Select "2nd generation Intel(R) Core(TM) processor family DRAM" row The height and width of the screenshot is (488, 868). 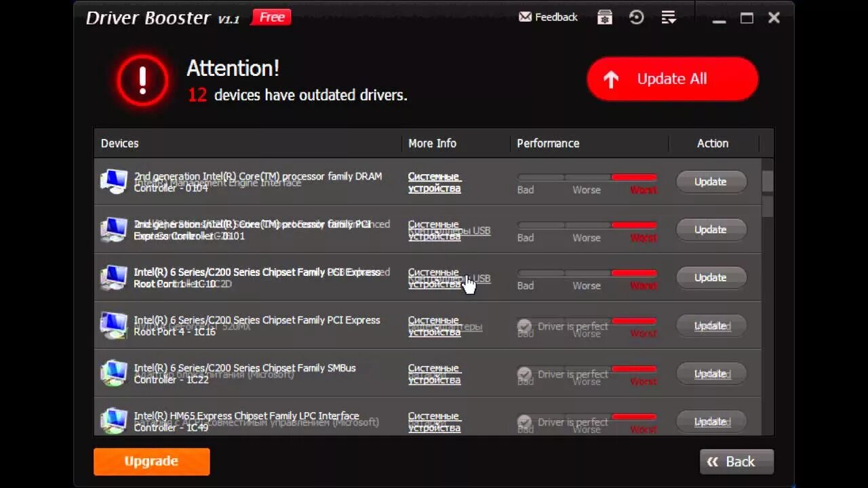coord(427,182)
